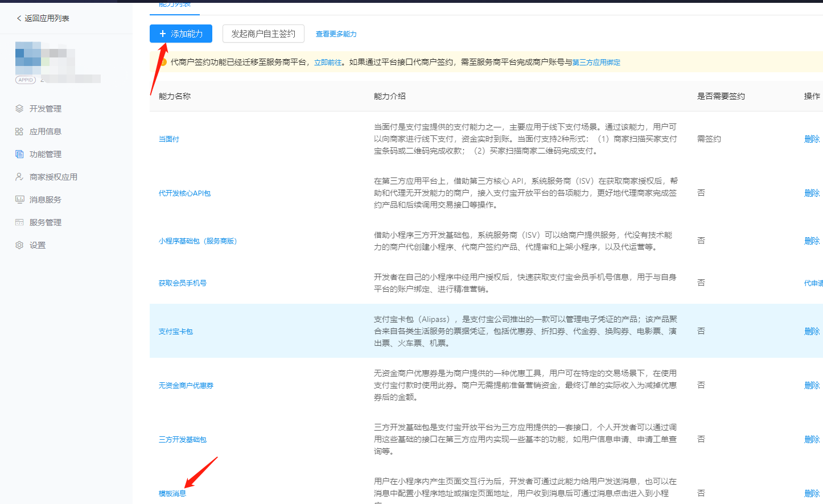Click the APPID badge label
Viewport: 823px width, 504px height.
[26, 80]
